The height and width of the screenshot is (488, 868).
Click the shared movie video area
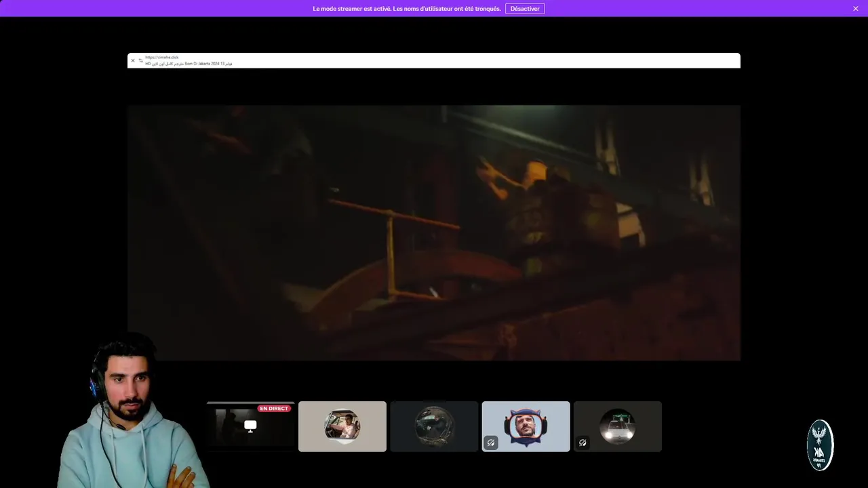point(434,232)
